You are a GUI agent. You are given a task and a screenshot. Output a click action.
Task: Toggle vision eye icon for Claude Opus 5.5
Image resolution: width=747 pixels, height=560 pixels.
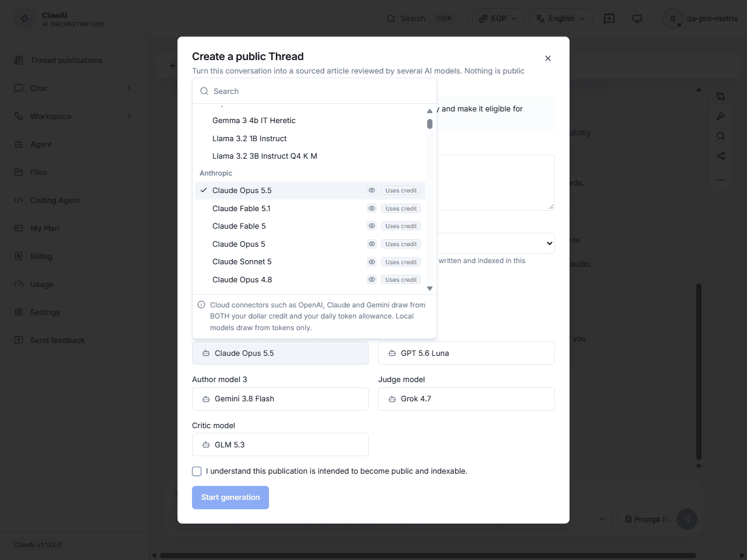pos(371,190)
